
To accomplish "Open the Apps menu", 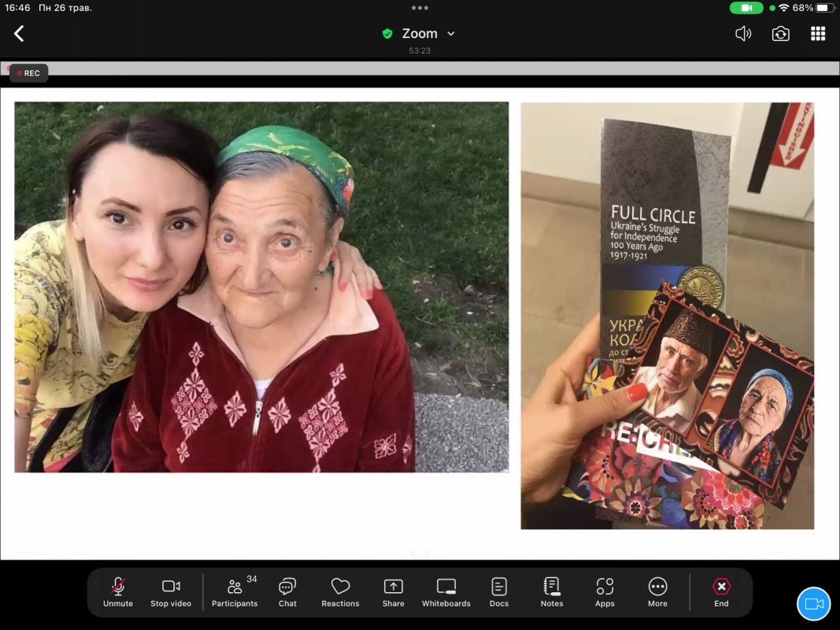I will pos(605,592).
